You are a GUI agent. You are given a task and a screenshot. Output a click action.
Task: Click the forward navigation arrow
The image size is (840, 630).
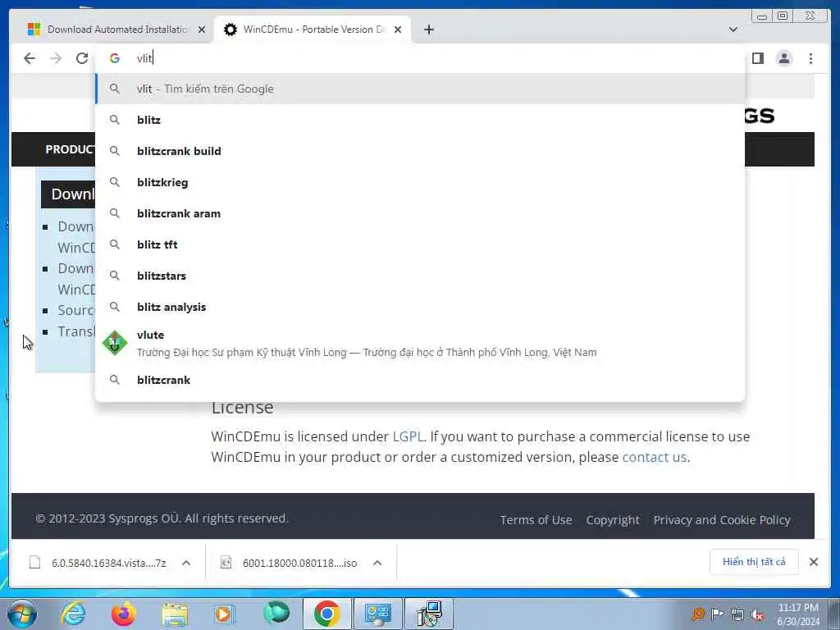(56, 58)
